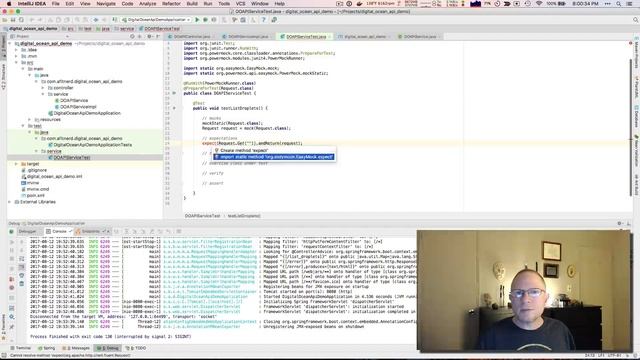Switch to the digital_ocean_api_demo editor tab

pyautogui.click(x=364, y=36)
